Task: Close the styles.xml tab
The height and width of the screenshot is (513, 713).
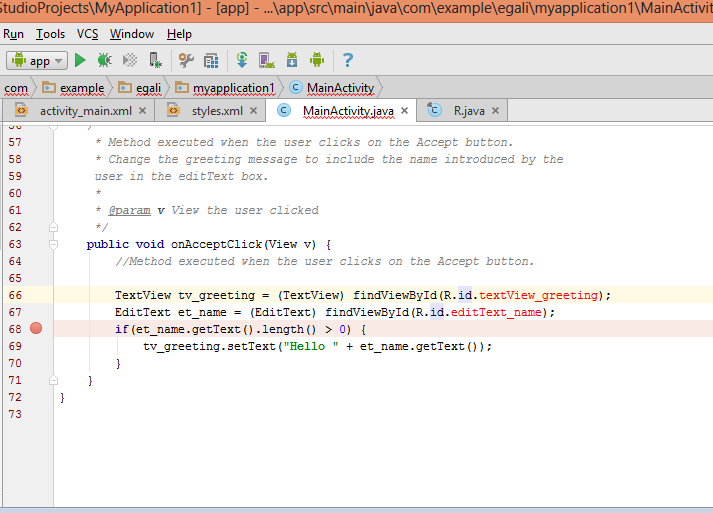Action: 253,111
